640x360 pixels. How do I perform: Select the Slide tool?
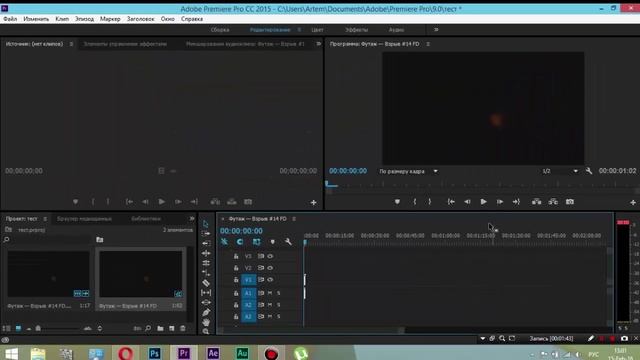pos(206,302)
